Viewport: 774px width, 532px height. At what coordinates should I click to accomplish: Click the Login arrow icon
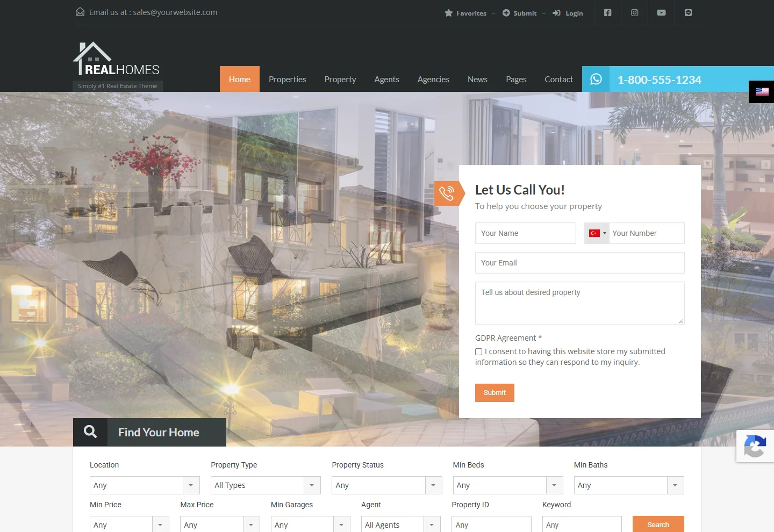point(557,13)
